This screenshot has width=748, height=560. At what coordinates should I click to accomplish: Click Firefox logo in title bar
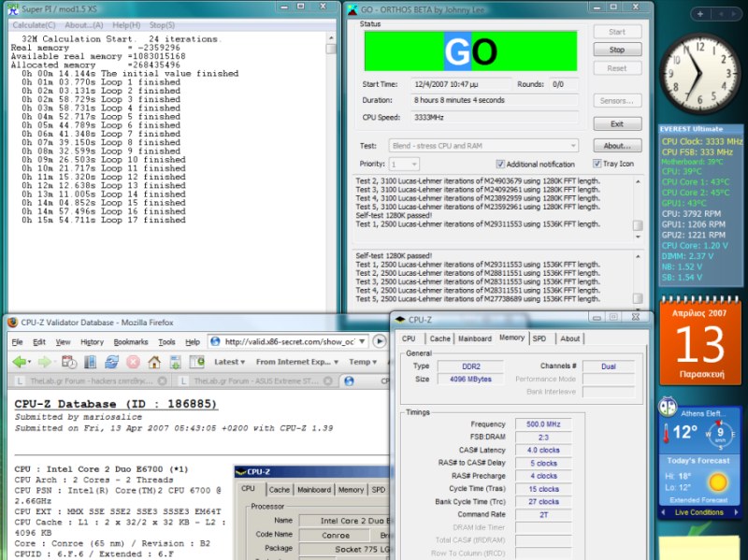(12, 323)
